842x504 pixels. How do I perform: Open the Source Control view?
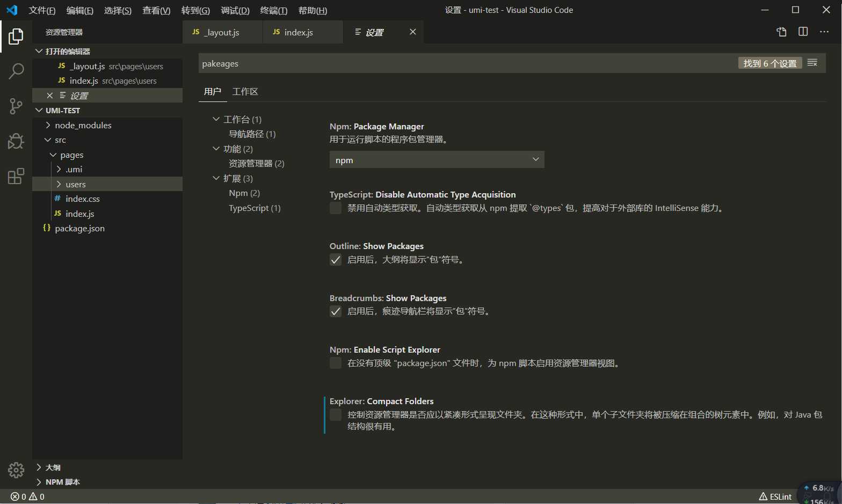(16, 106)
